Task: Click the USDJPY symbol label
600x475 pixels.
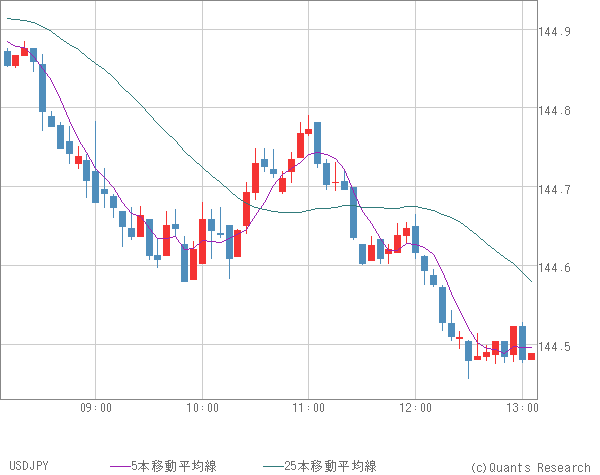Action: click(x=29, y=466)
